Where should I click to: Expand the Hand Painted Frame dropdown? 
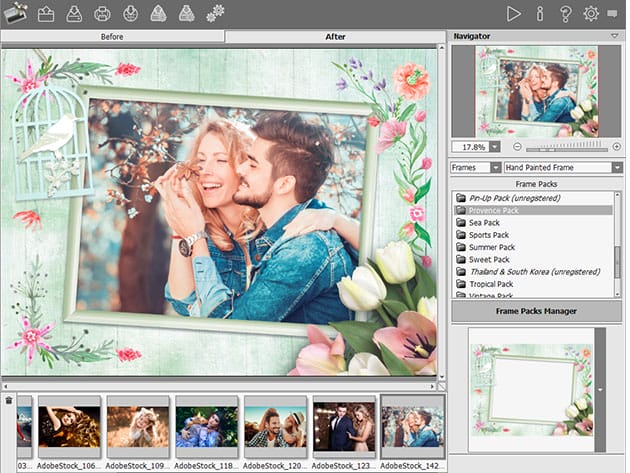tap(616, 167)
